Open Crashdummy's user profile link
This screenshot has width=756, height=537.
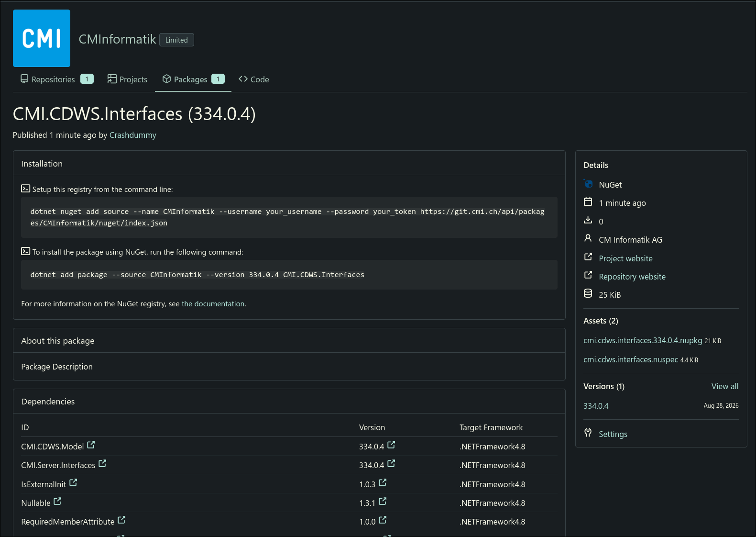[133, 135]
